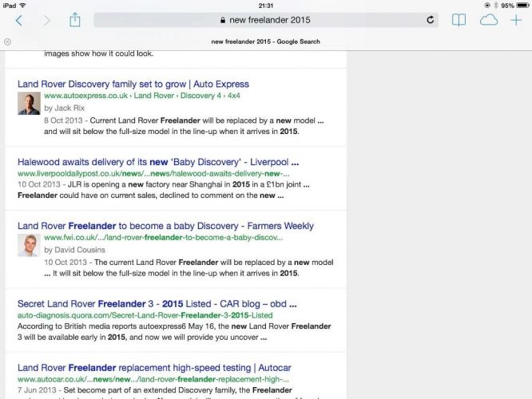The height and width of the screenshot is (399, 532).
Task: Open 'Halewood awaits delivery of its new Baby Discovery' result
Action: pyautogui.click(x=158, y=162)
